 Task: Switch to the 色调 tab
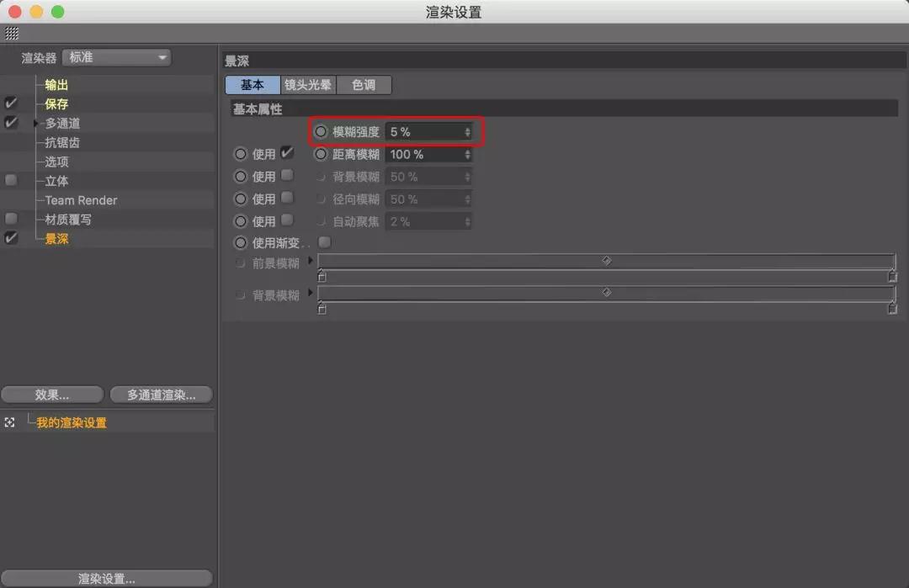coord(364,85)
